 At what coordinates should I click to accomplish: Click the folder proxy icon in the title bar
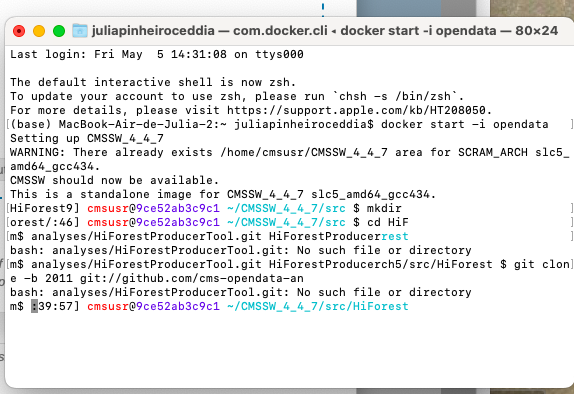[80, 31]
